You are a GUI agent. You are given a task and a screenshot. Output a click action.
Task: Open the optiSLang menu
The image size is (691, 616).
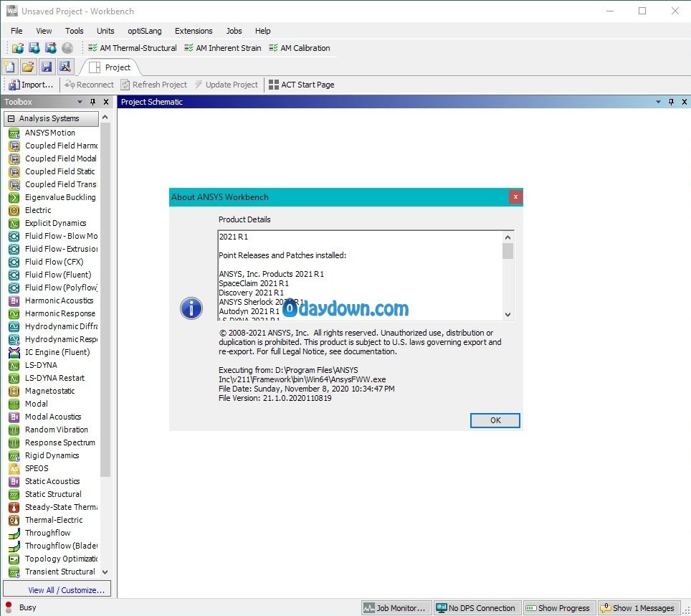tap(145, 31)
